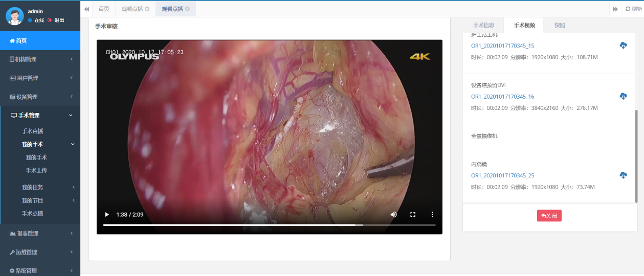Open the 首页 home menu item
644x276 pixels.
(40, 40)
